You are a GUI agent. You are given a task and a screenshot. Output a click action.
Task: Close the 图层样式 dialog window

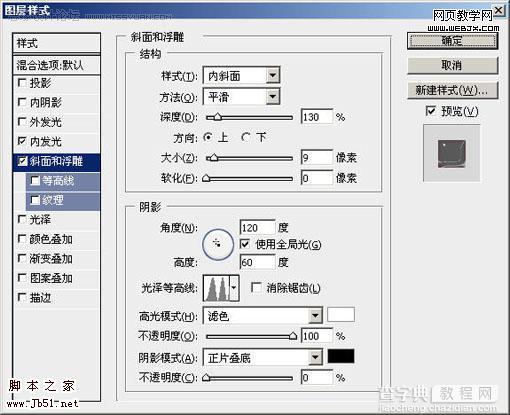(x=498, y=10)
